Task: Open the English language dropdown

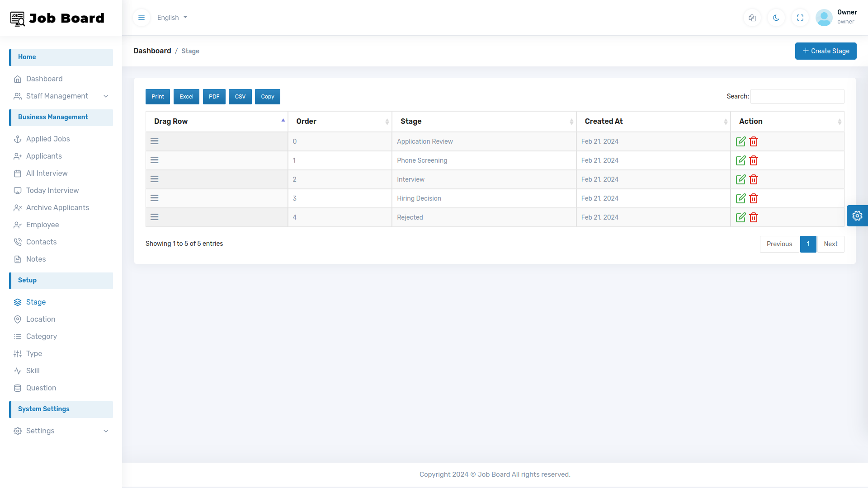Action: [172, 18]
